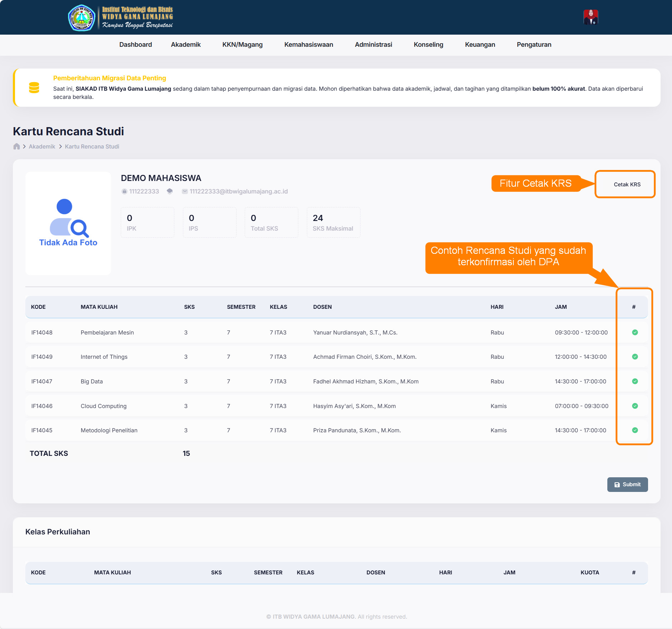Click green check for Metodologi Penelitian
This screenshot has height=629, width=672.
tap(634, 430)
